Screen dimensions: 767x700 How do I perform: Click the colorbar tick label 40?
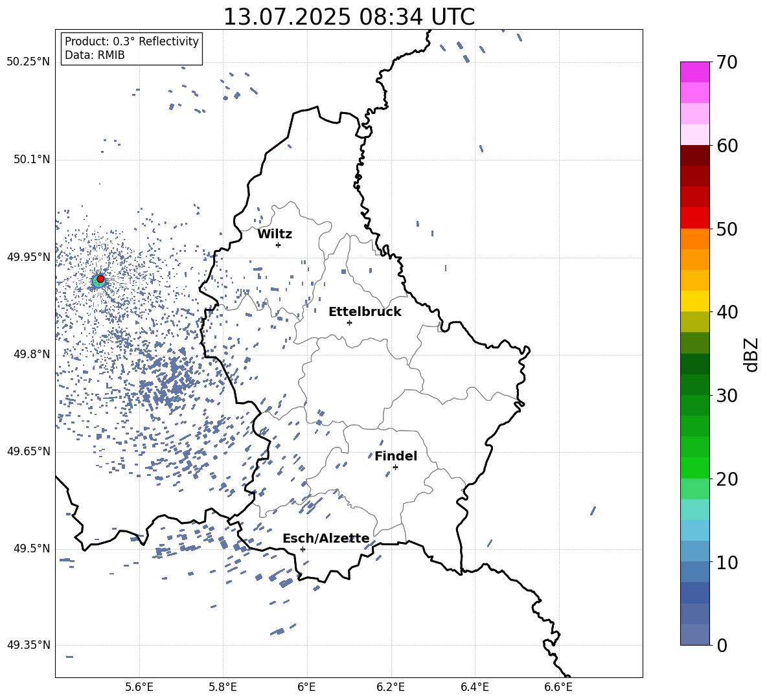727,312
